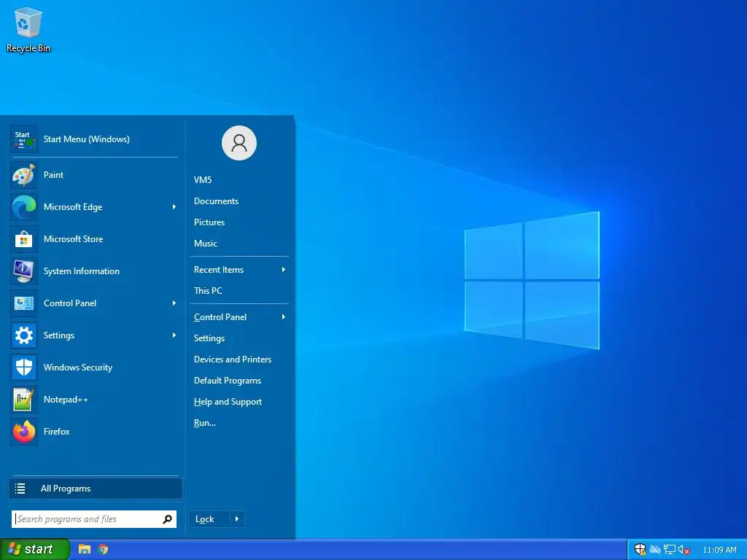Click the green start button
Screen dimensions: 747x560
point(34,549)
